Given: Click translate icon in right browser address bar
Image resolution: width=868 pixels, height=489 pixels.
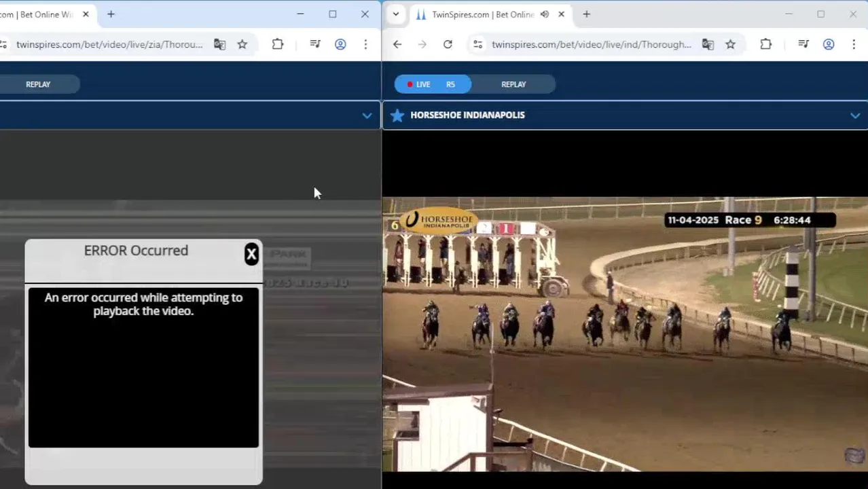Looking at the screenshot, I should pyautogui.click(x=708, y=44).
